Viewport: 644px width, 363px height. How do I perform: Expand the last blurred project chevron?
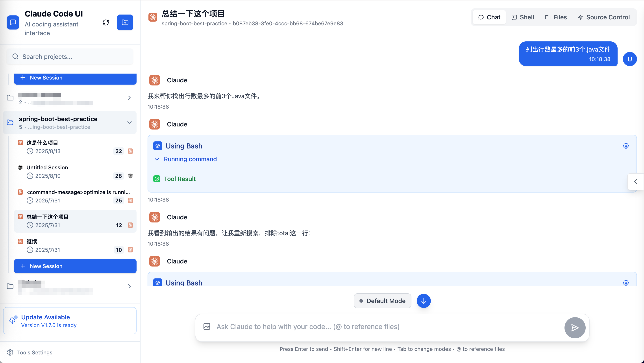coord(129,286)
